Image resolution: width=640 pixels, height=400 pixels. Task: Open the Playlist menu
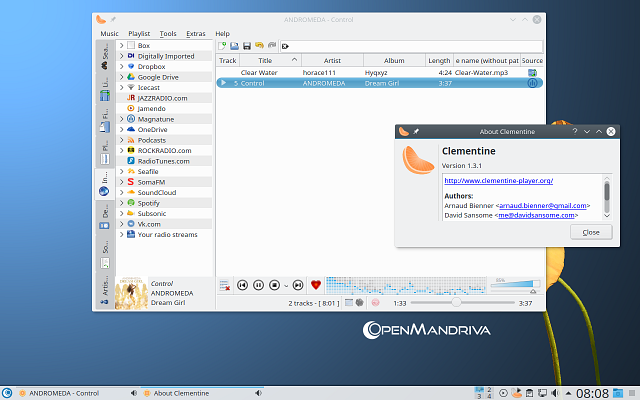coord(139,33)
